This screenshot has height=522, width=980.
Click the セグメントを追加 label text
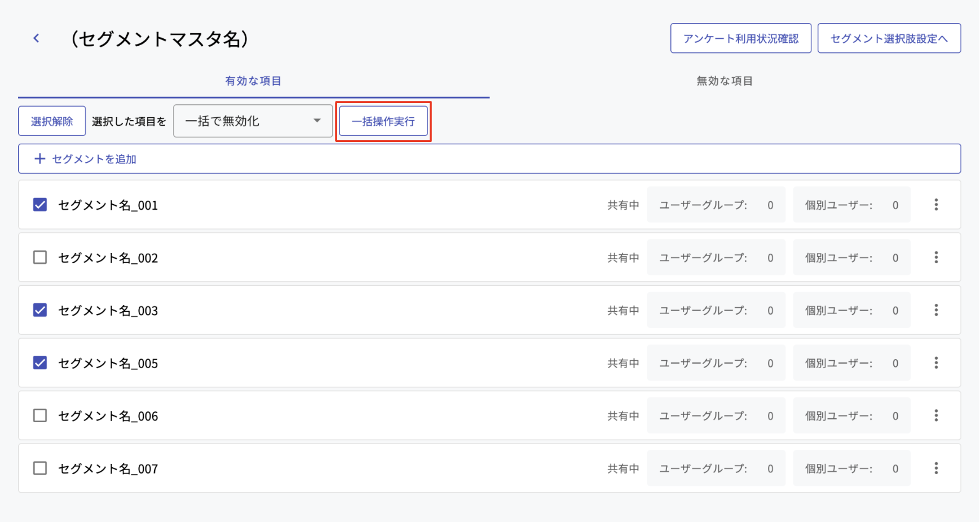(x=94, y=159)
